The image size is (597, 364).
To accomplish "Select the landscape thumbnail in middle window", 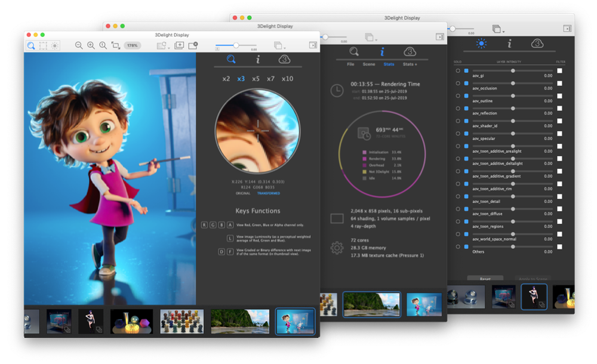I will [371, 304].
